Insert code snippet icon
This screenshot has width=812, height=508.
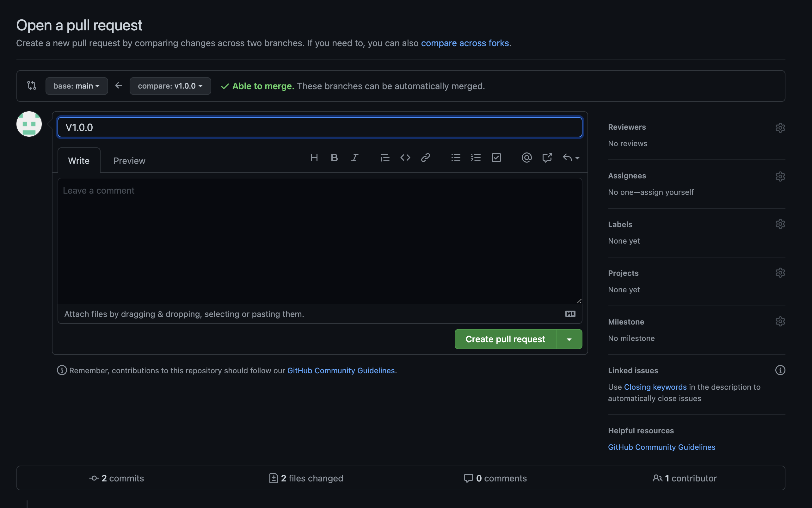click(x=405, y=158)
